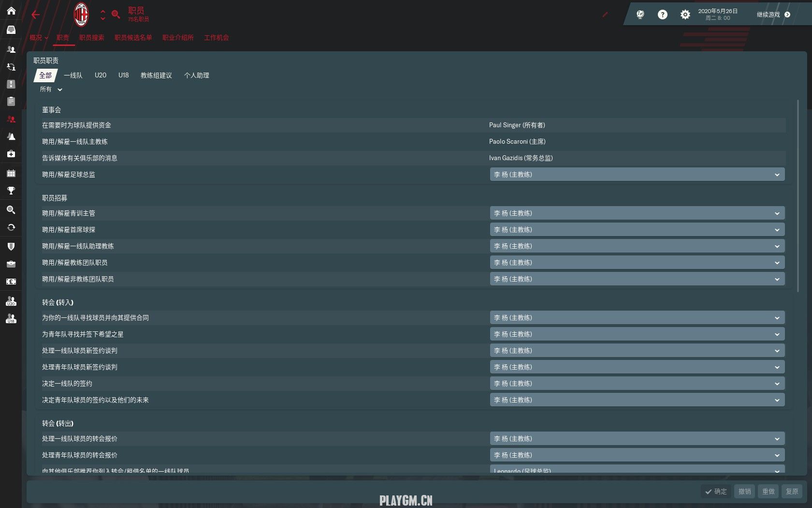
Task: Expand 聘用/解雇足球总监 responsibility dropdown
Action: 637,175
